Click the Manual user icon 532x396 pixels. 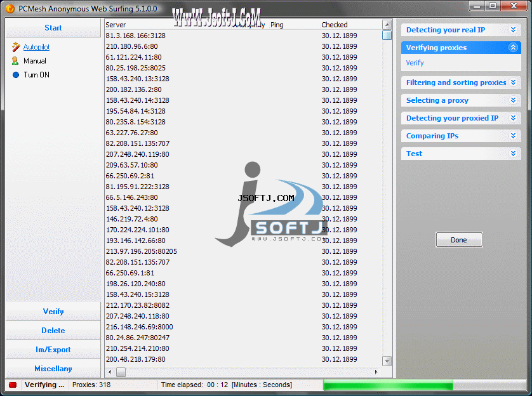(15, 61)
